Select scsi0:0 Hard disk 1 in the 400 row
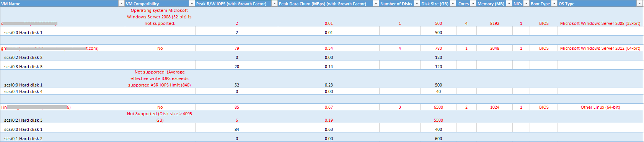The image size is (644, 142). (x=23, y=129)
